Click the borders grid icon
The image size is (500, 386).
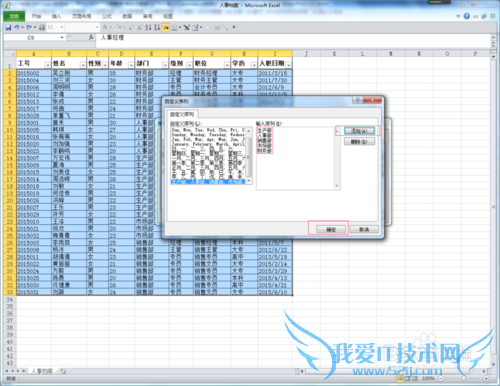pos(174,27)
